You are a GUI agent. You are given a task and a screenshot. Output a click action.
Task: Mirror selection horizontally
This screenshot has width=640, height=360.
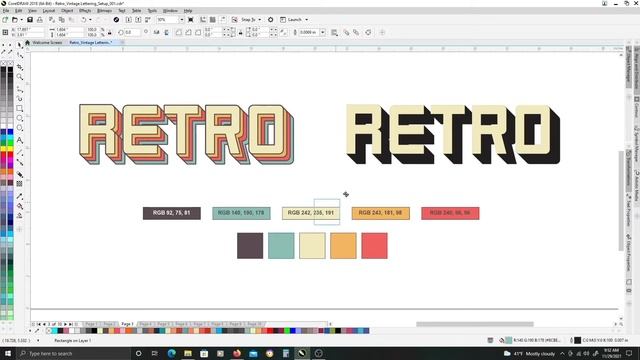tap(156, 32)
